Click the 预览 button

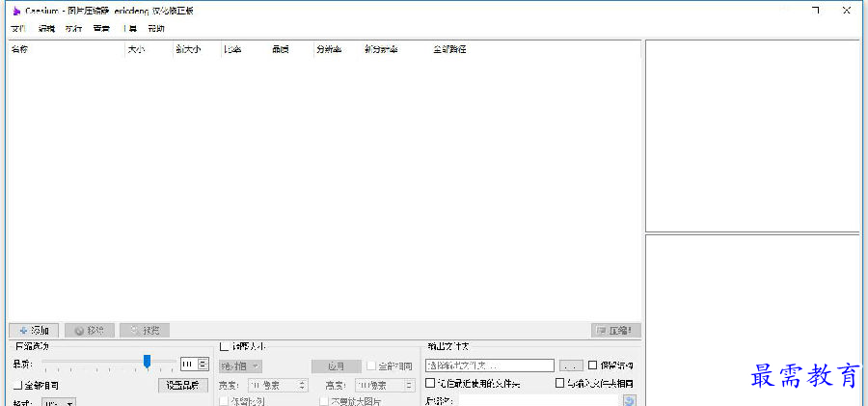point(145,331)
